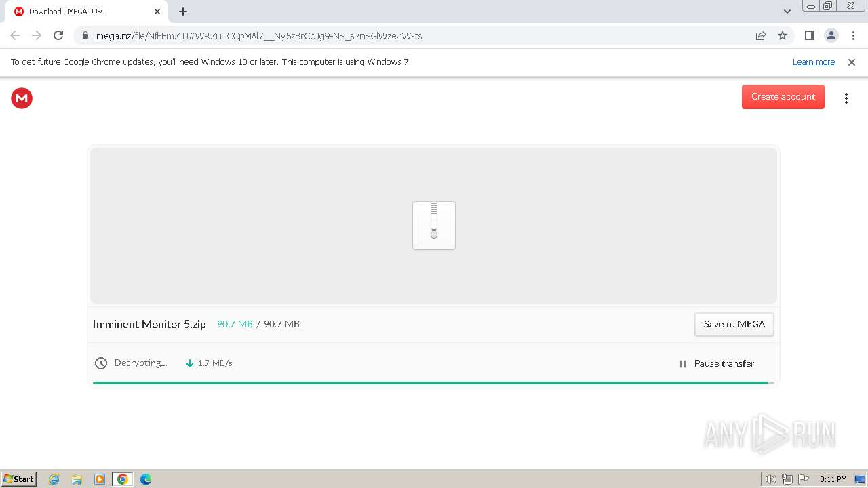868x488 pixels.
Task: Click the 8:11 PM system clock
Action: click(x=833, y=479)
